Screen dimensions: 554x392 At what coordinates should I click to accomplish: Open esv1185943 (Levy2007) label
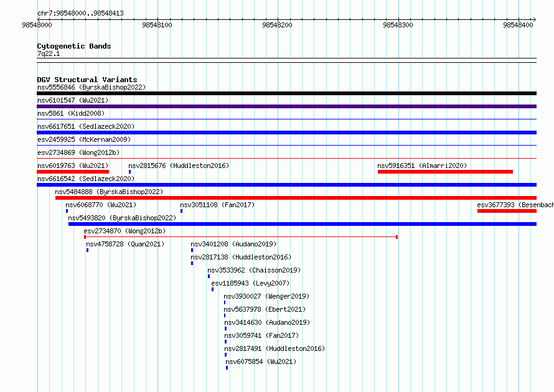point(250,283)
